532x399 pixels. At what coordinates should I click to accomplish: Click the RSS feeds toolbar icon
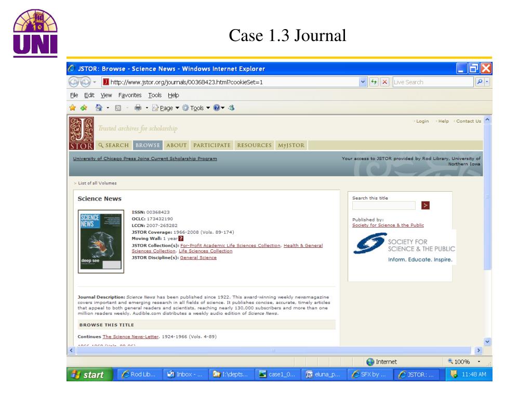(x=118, y=108)
